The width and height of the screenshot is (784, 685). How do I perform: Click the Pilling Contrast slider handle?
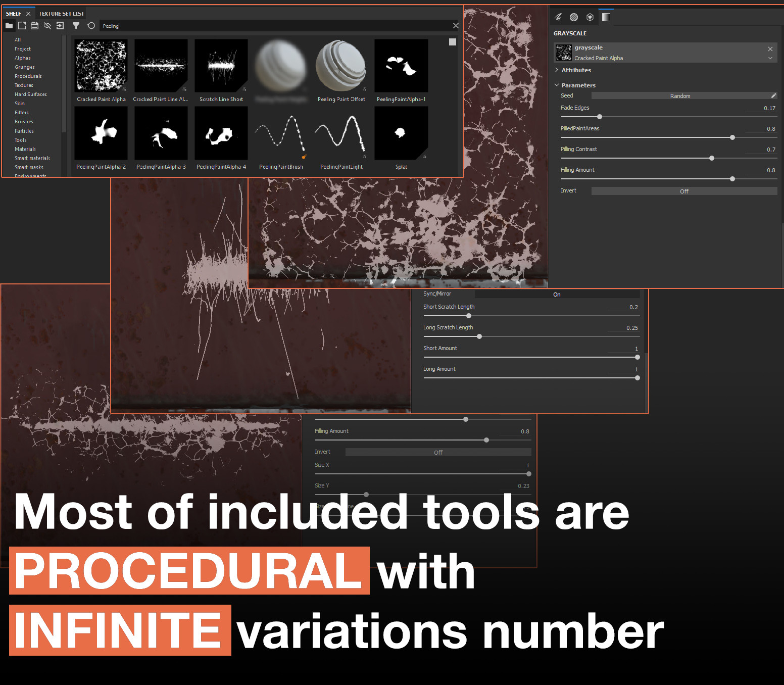(712, 158)
